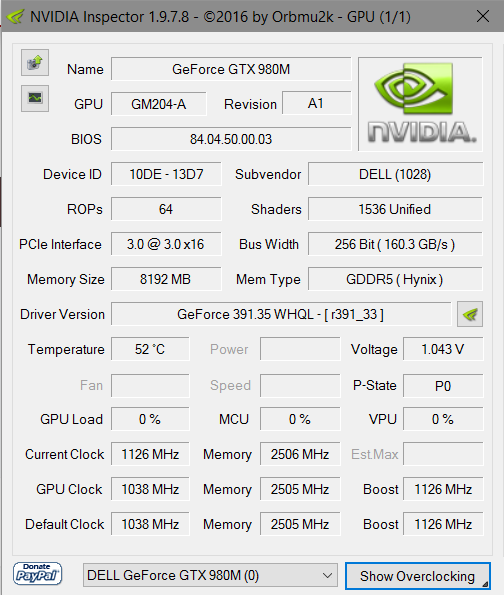
Task: Select the Driver Version text field
Action: (281, 314)
